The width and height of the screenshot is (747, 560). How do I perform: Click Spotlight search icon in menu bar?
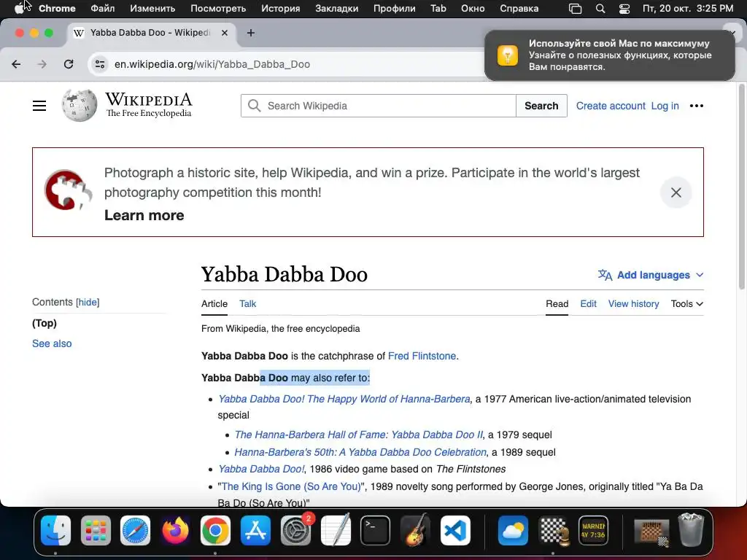point(600,9)
